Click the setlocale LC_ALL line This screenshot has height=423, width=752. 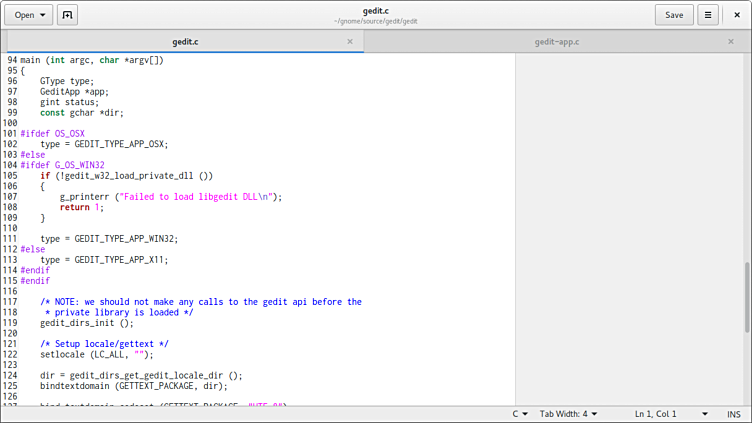pyautogui.click(x=96, y=354)
